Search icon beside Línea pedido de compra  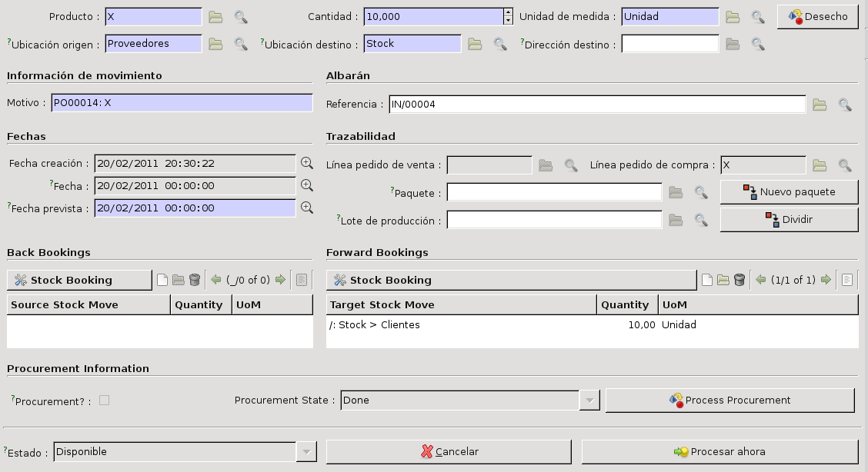pyautogui.click(x=845, y=165)
